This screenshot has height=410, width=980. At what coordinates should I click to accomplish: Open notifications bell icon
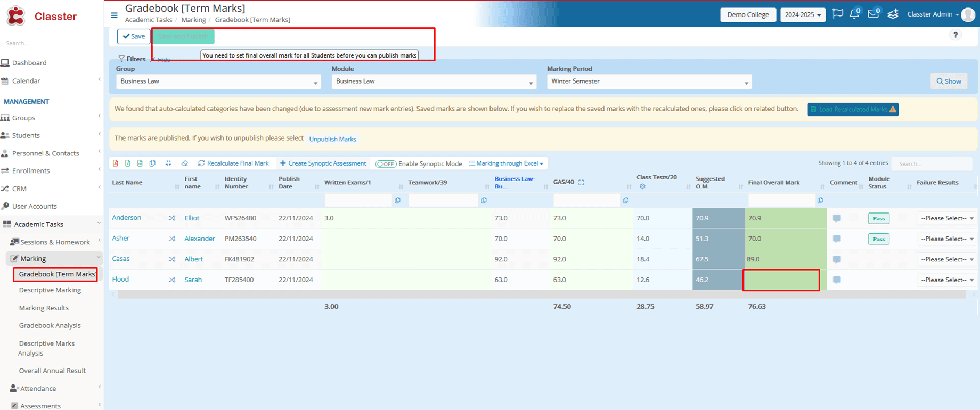pos(855,14)
